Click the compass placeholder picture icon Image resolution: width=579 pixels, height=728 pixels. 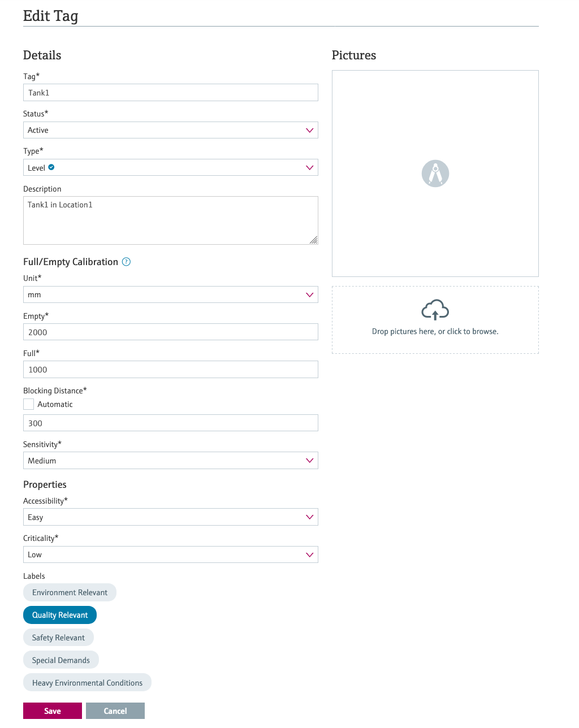tap(435, 174)
